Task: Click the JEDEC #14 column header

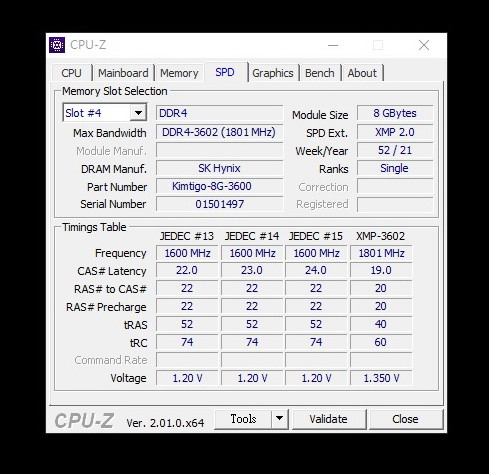Action: [x=252, y=236]
